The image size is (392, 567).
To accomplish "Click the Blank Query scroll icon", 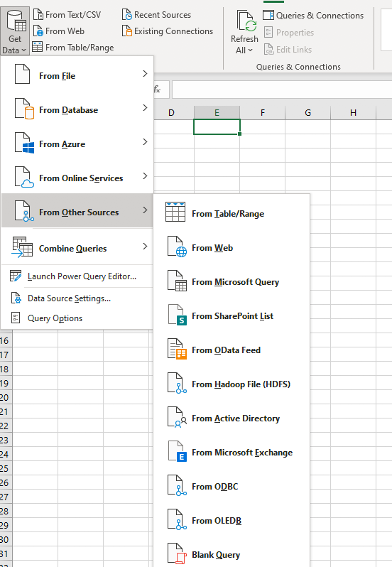I will [177, 553].
